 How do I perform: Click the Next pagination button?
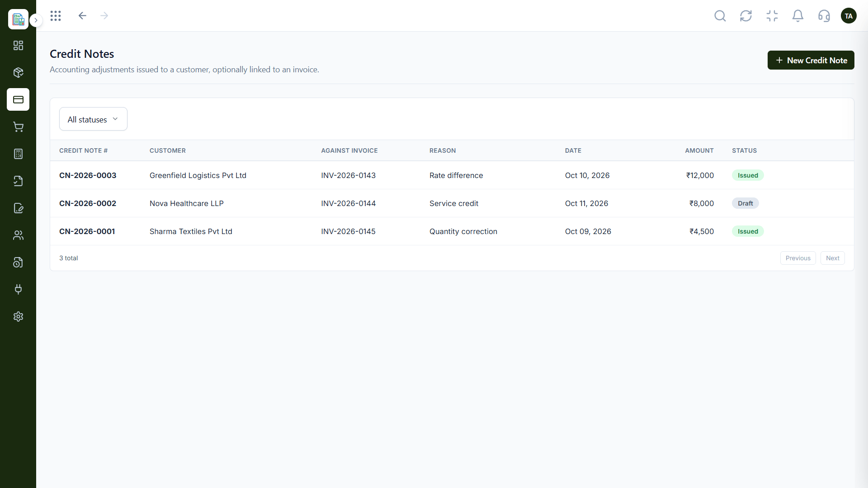[x=832, y=258]
